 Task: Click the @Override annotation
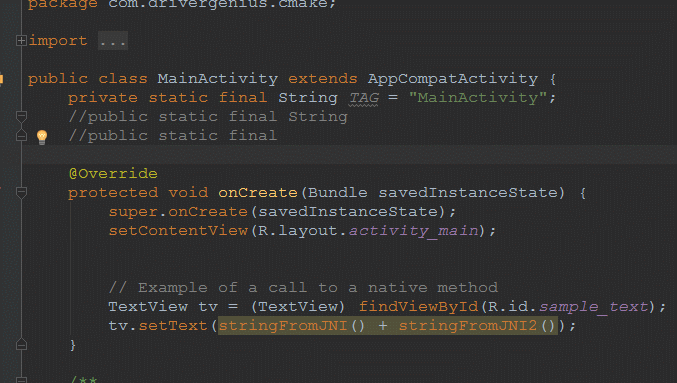tap(113, 174)
